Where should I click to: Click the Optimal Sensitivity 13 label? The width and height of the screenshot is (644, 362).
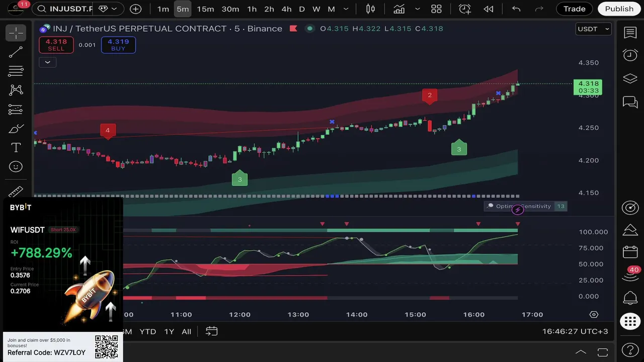(525, 206)
